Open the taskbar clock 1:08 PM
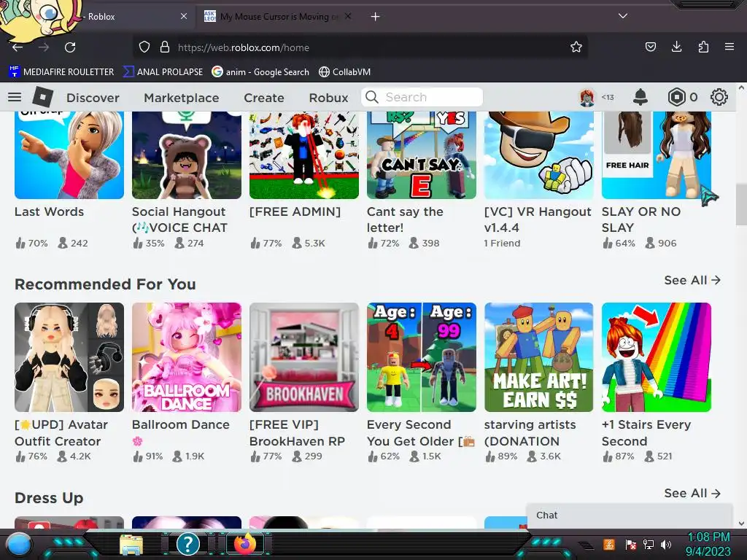Viewport: 747px width, 560px height. [708, 544]
